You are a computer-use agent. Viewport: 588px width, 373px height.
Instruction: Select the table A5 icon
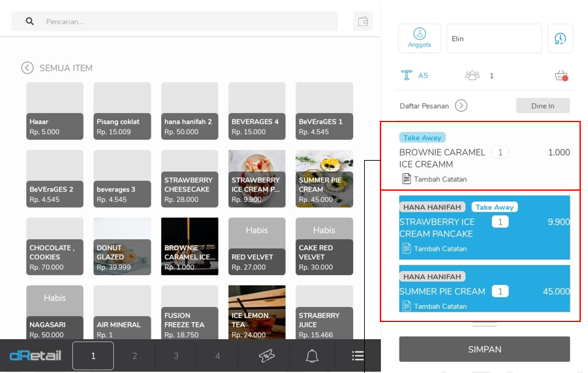point(407,75)
